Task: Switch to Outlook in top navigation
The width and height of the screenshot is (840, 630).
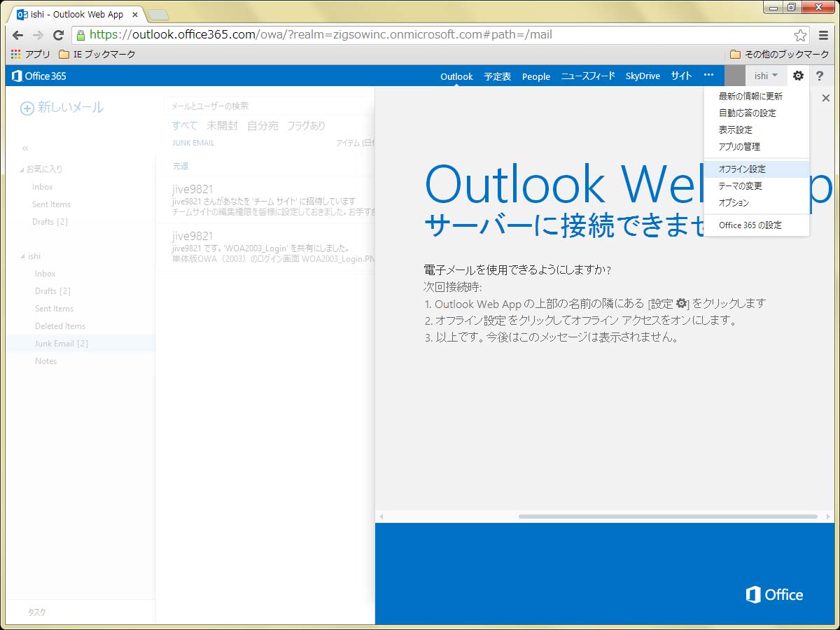Action: tap(456, 76)
